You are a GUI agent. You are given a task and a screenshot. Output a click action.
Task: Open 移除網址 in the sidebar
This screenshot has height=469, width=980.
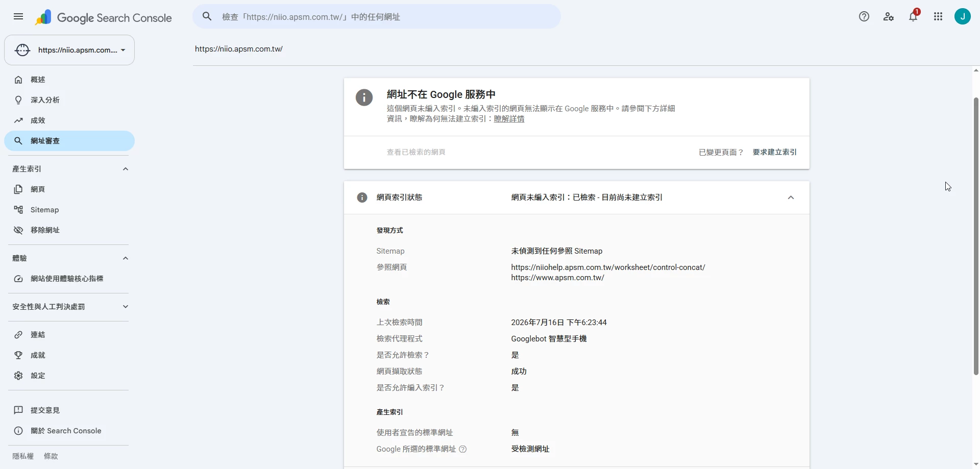pos(69,230)
